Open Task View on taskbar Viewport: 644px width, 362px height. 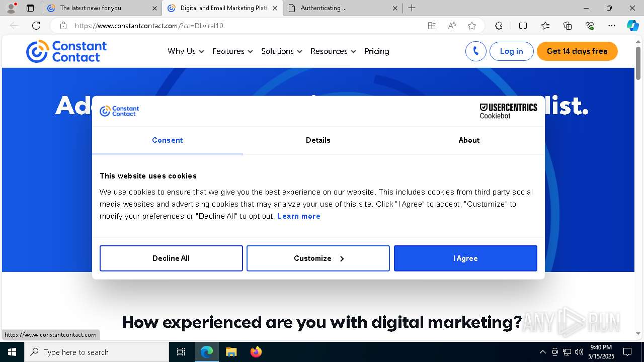tap(181, 352)
